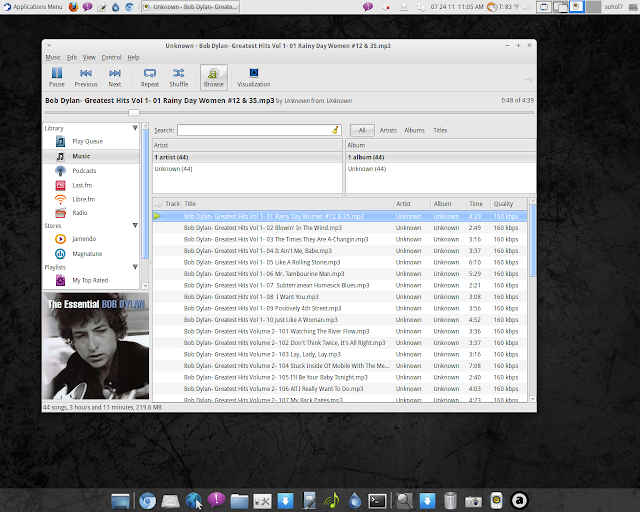
Task: Click the track list vertical scrollbar
Action: tap(532, 241)
